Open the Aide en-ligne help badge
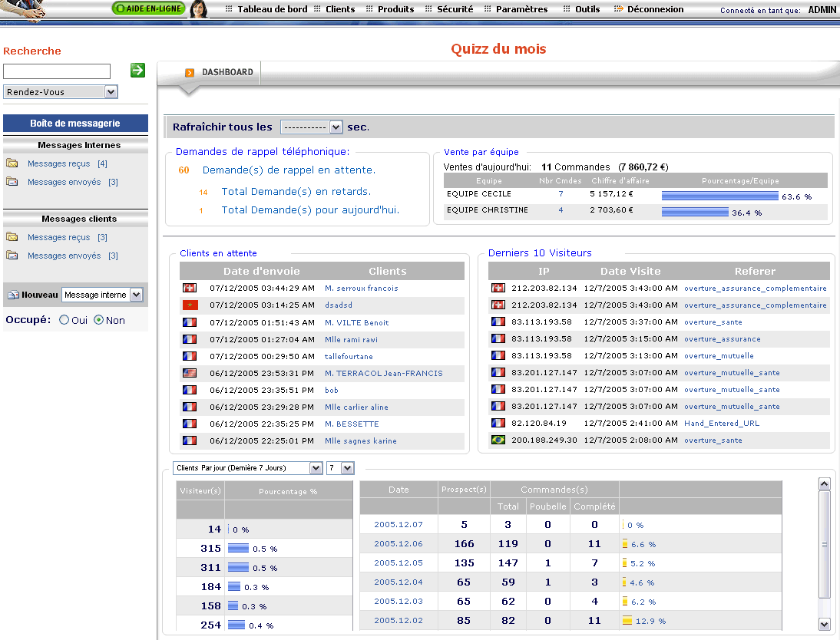840x640 pixels. tap(148, 8)
